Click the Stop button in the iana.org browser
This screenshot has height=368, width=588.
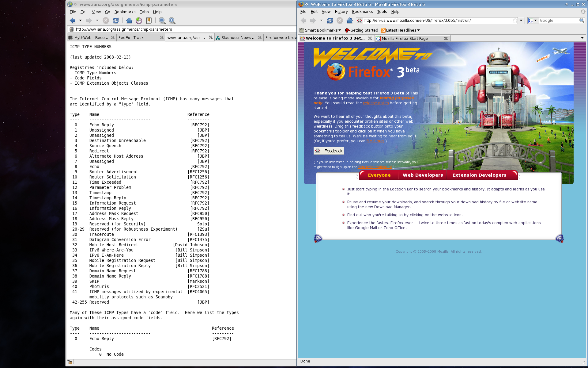106,21
